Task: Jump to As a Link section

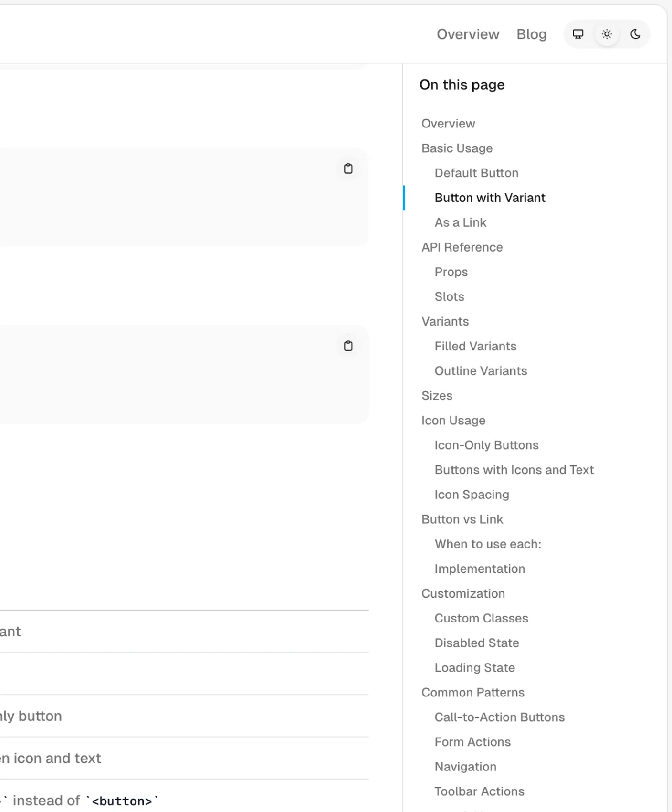Action: (460, 223)
